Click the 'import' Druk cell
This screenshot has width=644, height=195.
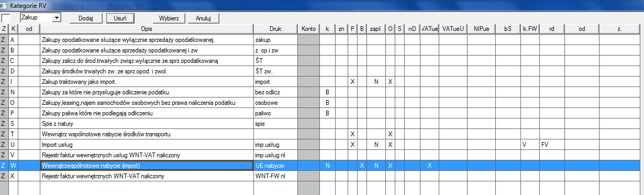pyautogui.click(x=275, y=81)
